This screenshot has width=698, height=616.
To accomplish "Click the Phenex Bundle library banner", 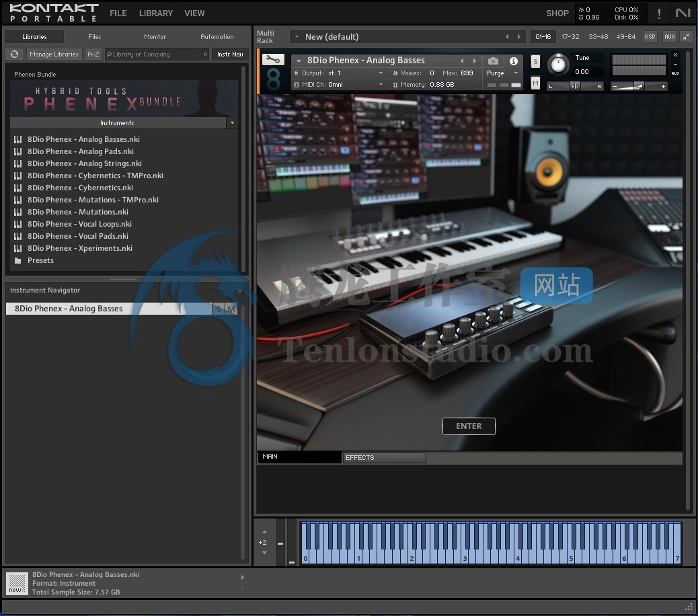I will pos(123,99).
